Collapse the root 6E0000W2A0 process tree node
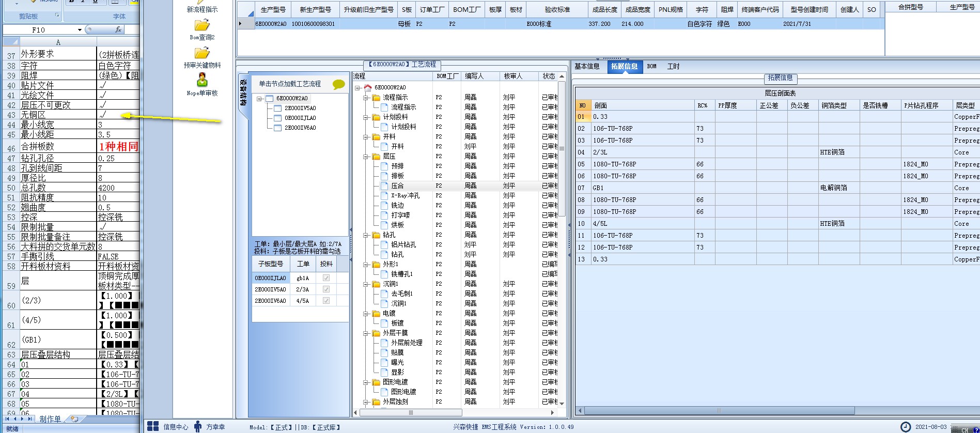Image resolution: width=980 pixels, height=433 pixels. pos(357,88)
